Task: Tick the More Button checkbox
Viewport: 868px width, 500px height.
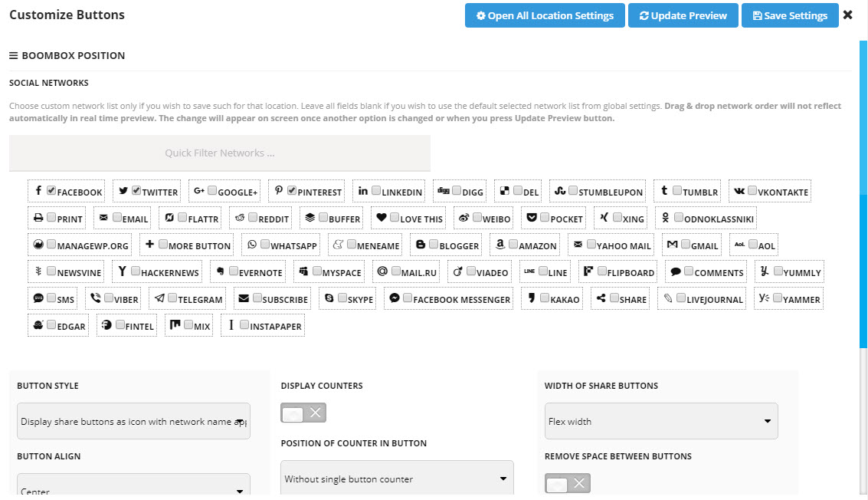Action: coord(162,244)
